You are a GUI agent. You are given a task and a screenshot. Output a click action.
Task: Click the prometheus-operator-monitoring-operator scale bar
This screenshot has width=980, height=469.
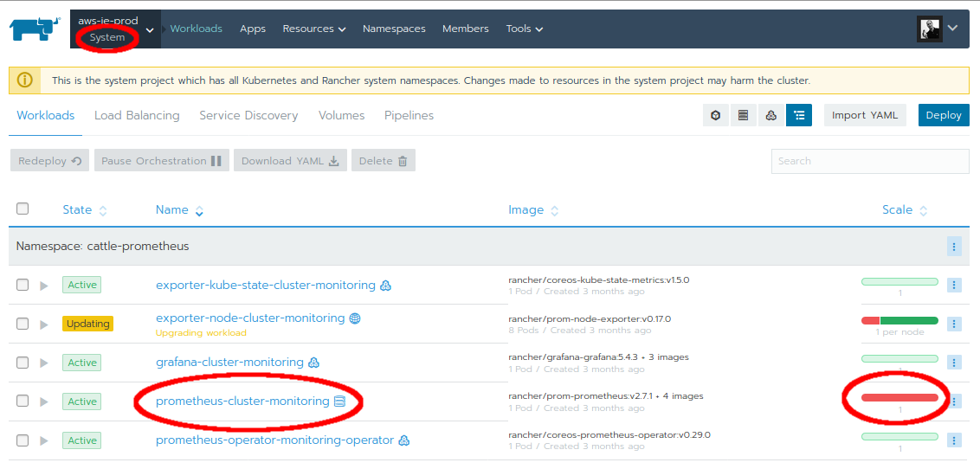(900, 436)
